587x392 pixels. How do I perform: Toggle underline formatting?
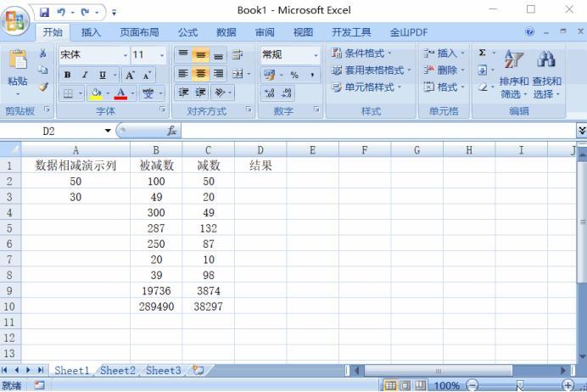coord(103,75)
